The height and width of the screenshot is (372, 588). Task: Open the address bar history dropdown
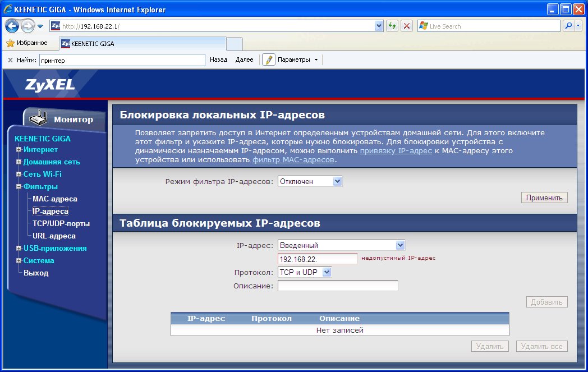click(379, 26)
